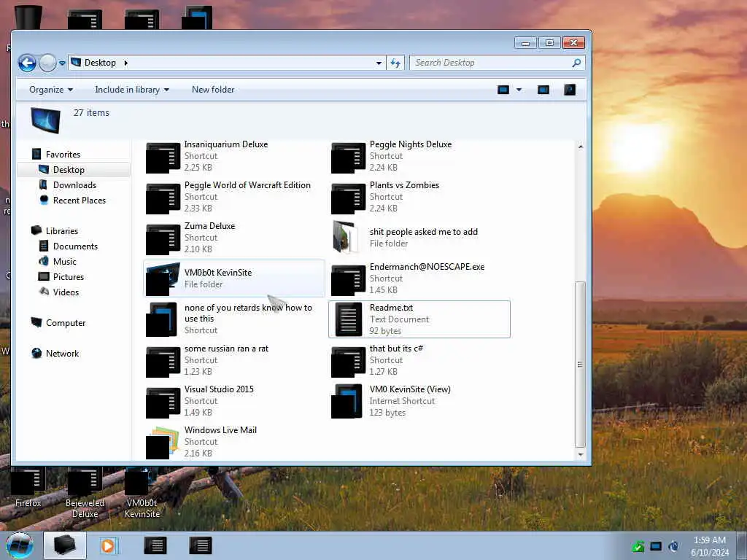Open the Include in library menu
The width and height of the screenshot is (747, 560).
pos(132,90)
